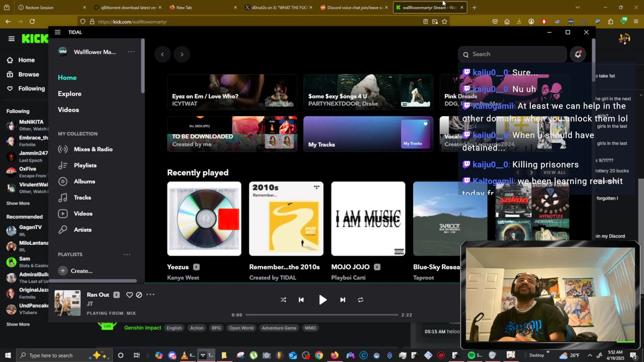Block the Ran Out track icon

coord(139,295)
